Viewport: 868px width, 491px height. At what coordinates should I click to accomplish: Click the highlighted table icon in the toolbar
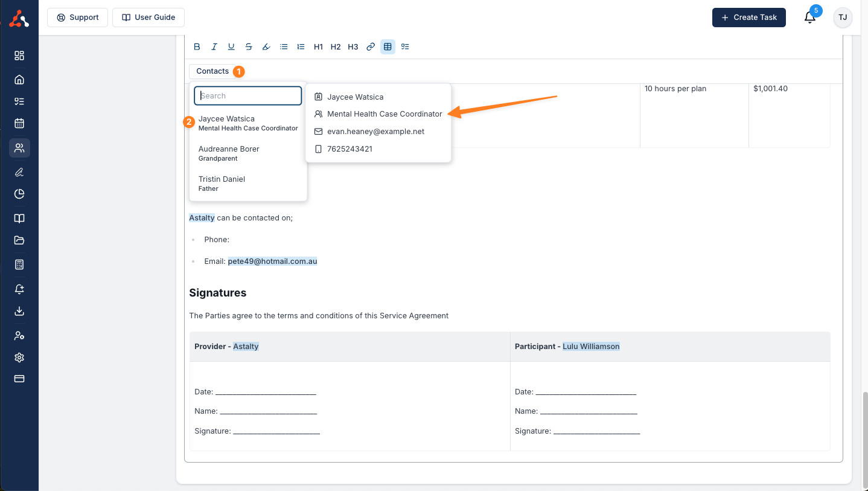388,47
